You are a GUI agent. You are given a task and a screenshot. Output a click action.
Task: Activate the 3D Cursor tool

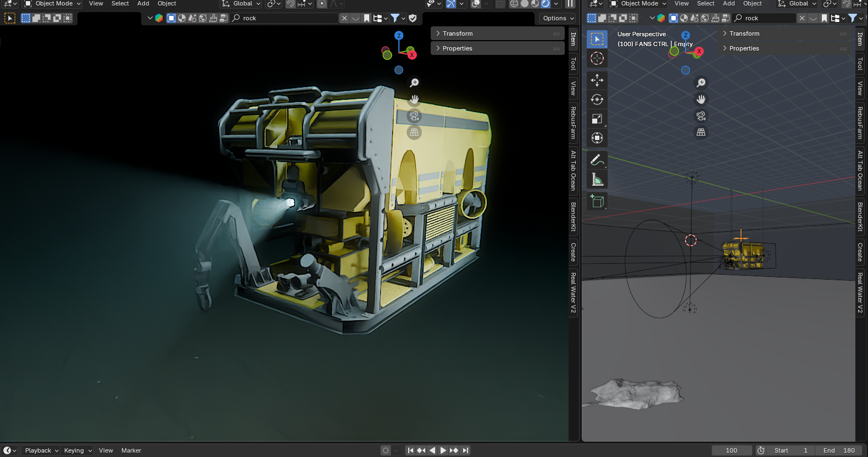click(x=597, y=58)
